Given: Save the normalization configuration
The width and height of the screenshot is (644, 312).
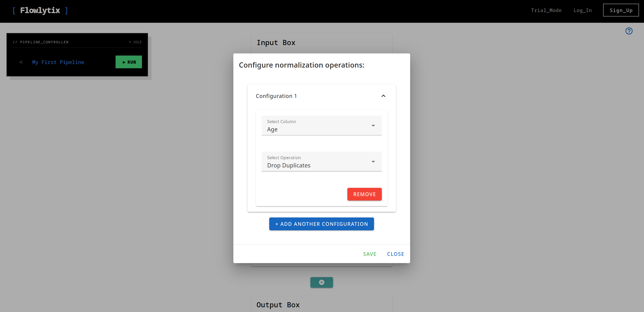Looking at the screenshot, I should [370, 254].
